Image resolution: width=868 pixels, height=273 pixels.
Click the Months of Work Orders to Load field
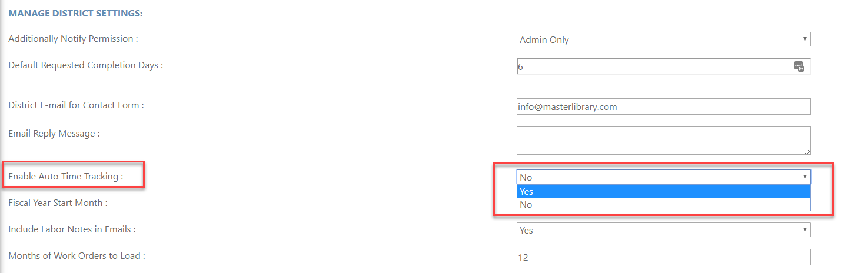[x=663, y=257]
